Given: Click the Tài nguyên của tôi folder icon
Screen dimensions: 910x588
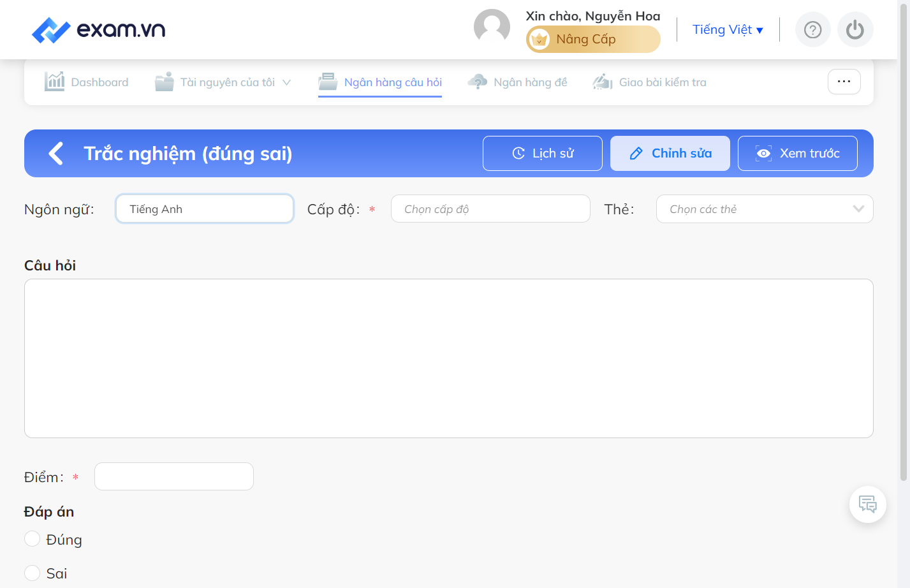Looking at the screenshot, I should pos(165,82).
